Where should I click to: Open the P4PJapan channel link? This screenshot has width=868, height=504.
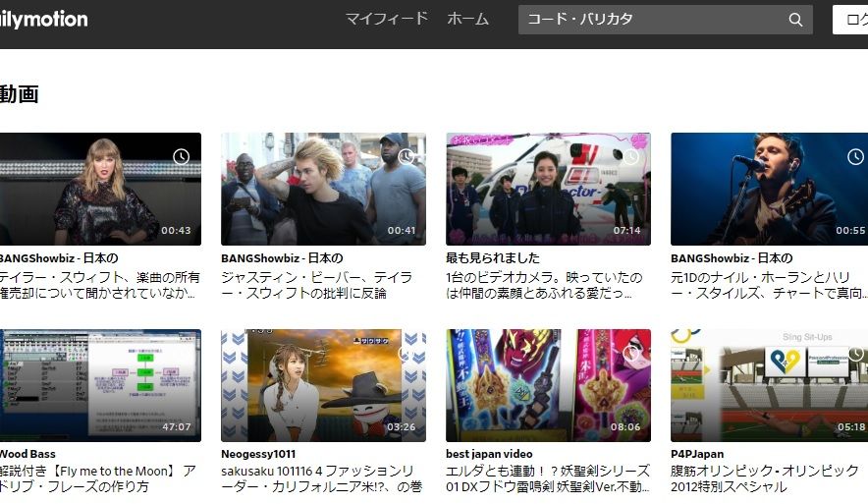point(698,454)
